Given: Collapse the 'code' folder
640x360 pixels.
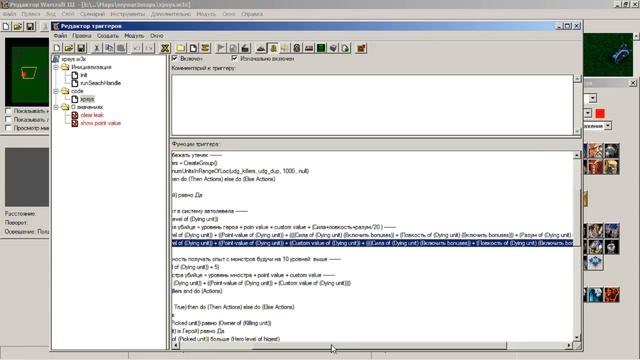Looking at the screenshot, I should pos(56,91).
